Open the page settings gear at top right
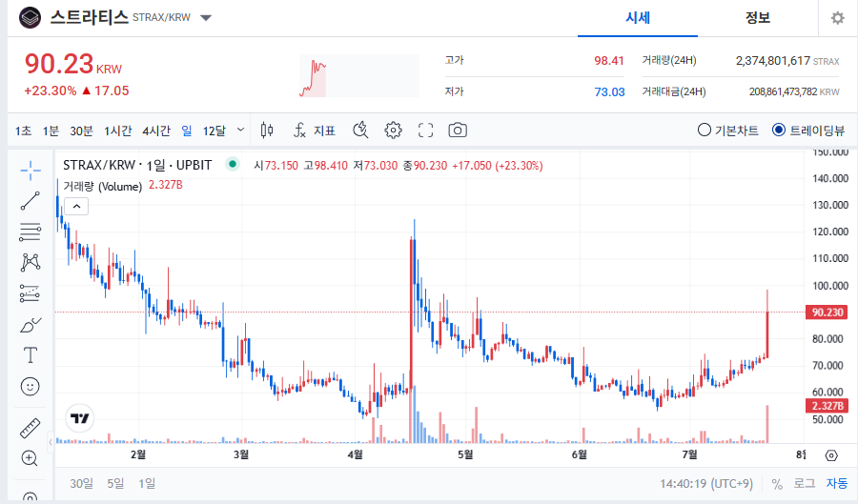This screenshot has height=504, width=858. pyautogui.click(x=838, y=18)
